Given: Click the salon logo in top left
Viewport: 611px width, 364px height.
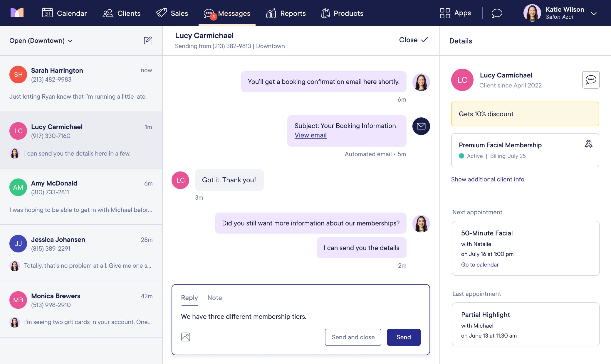Looking at the screenshot, I should (17, 13).
